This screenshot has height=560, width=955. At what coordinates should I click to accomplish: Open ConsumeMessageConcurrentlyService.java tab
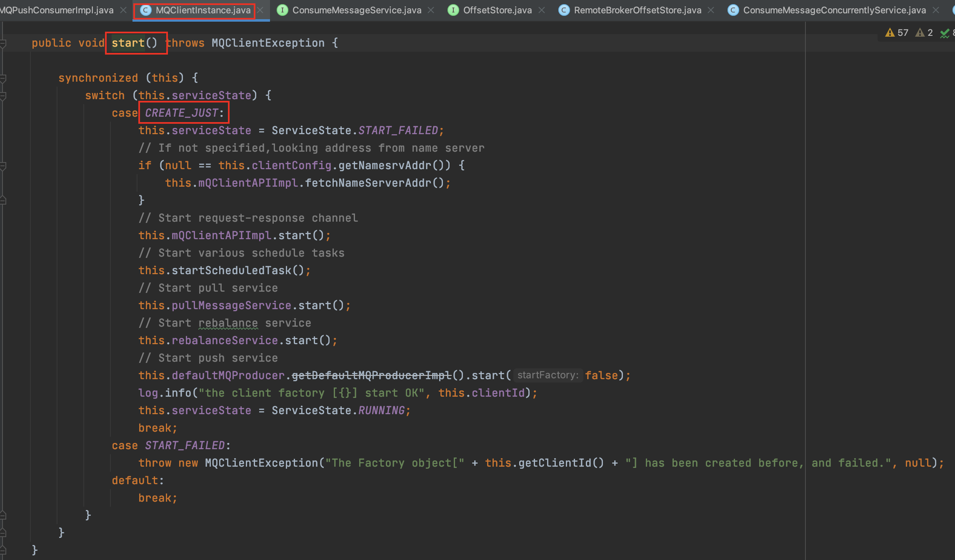[835, 10]
